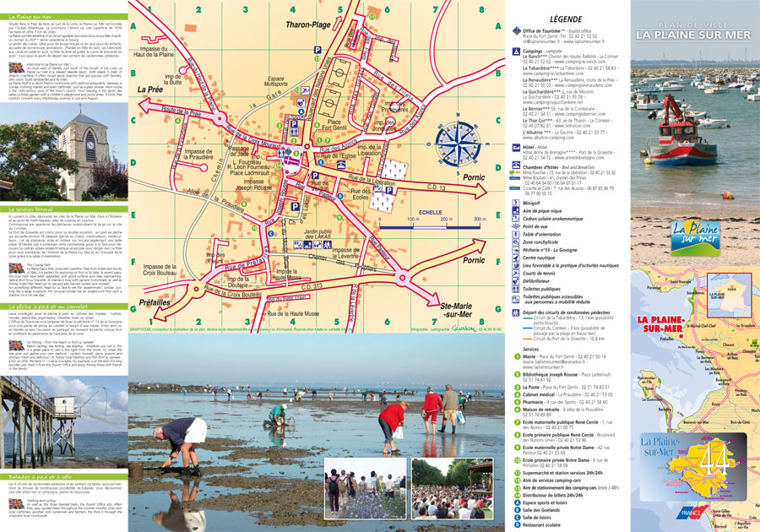Click the La Plaine sur Mer logo
Image resolution: width=760 pixels, height=532 pixels.
click(696, 237)
